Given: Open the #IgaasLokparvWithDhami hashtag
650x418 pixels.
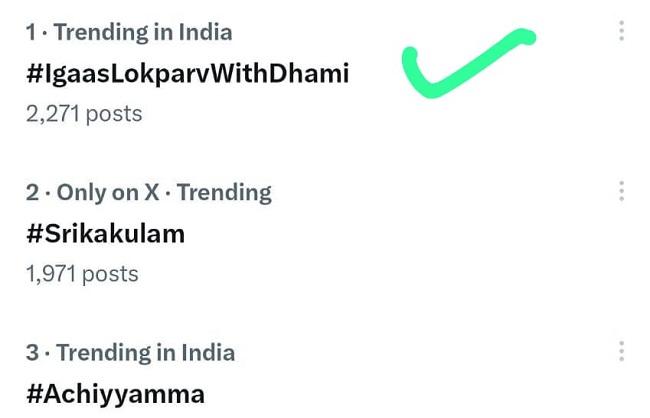Looking at the screenshot, I should click(188, 73).
